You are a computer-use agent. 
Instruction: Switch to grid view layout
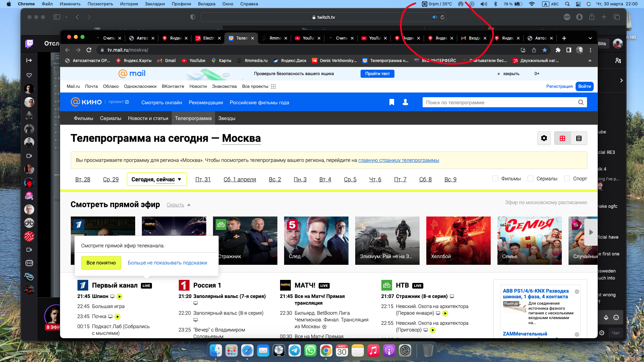click(562, 138)
